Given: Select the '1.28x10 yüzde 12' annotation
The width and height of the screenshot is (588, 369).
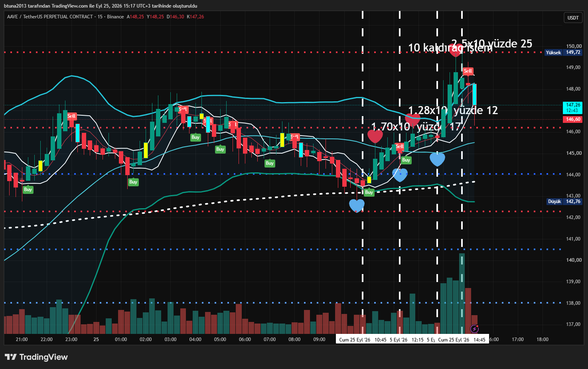Looking at the screenshot, I should click(x=453, y=110).
